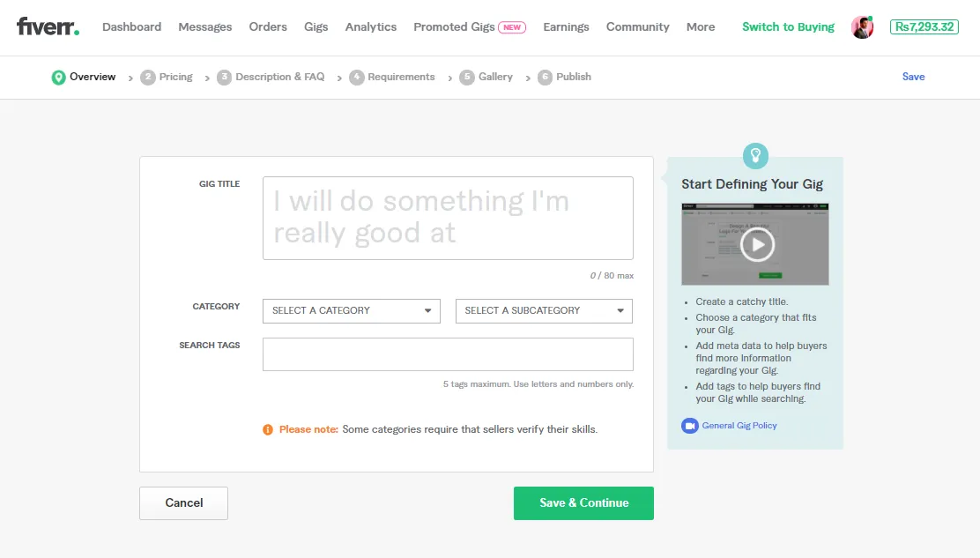Jump to the Requirements step
The image size is (980, 558).
(401, 77)
